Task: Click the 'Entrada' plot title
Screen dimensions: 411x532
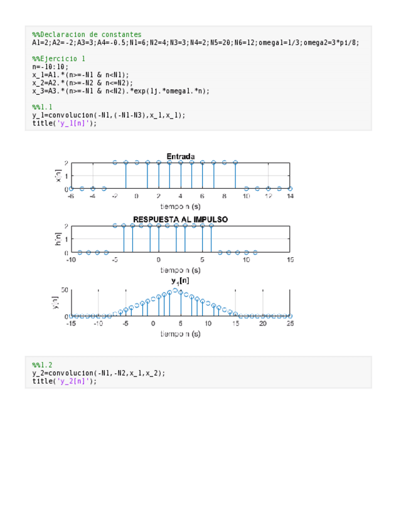Action: coord(180,156)
